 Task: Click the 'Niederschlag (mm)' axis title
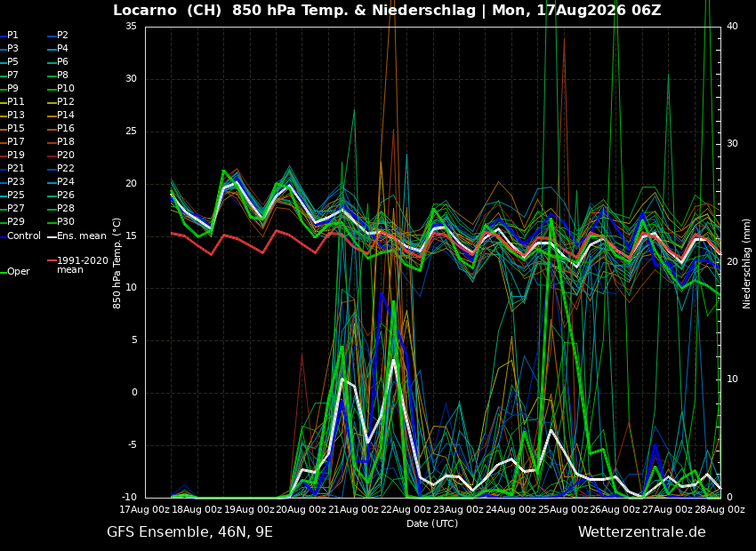(746, 262)
